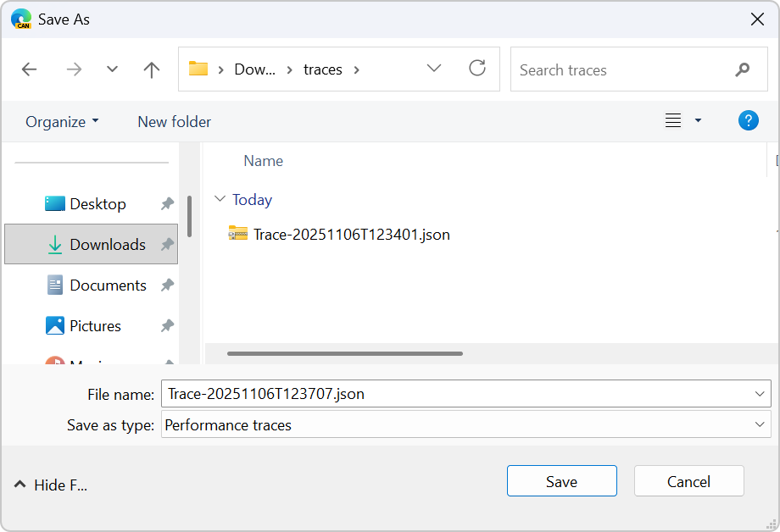The width and height of the screenshot is (780, 532).
Task: Click the sidebar vertical scrollbar
Action: [x=190, y=216]
